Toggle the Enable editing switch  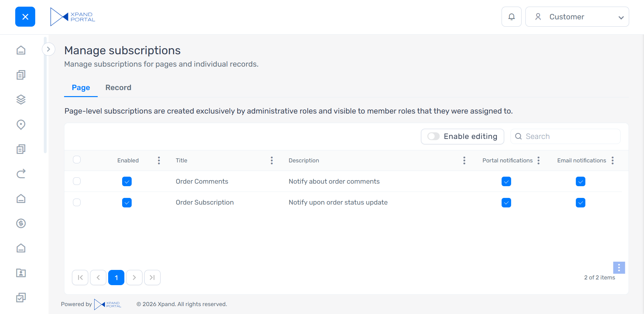[x=433, y=136]
